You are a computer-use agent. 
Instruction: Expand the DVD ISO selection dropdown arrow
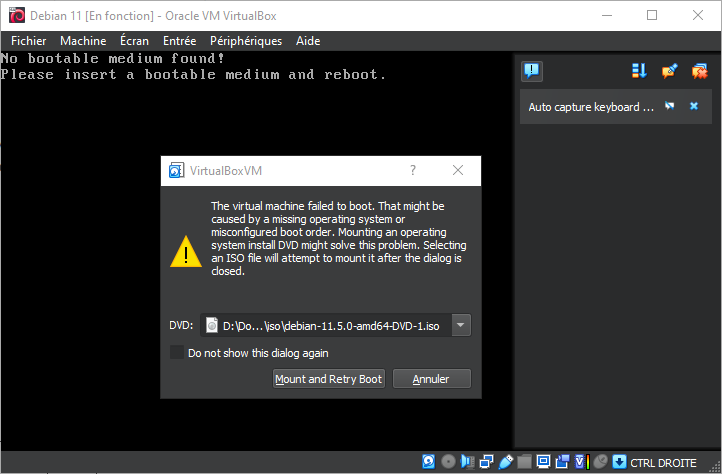[x=461, y=325]
